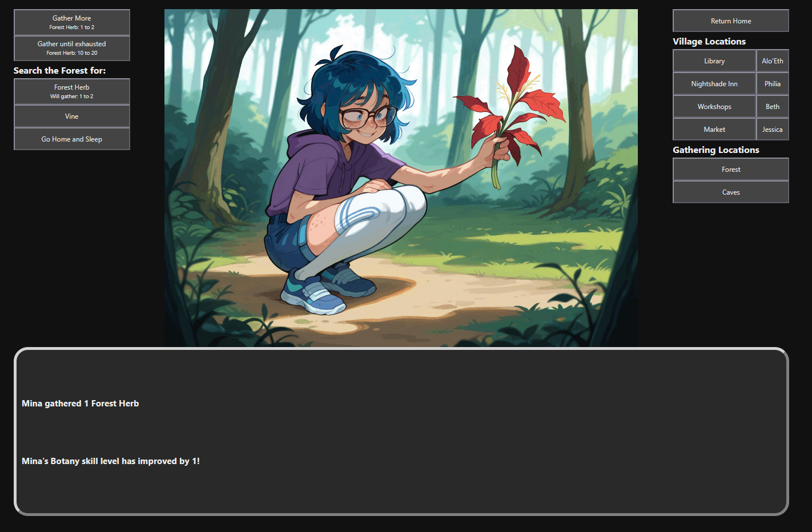Search the forest for Vine
812x532 pixels.
pos(72,116)
